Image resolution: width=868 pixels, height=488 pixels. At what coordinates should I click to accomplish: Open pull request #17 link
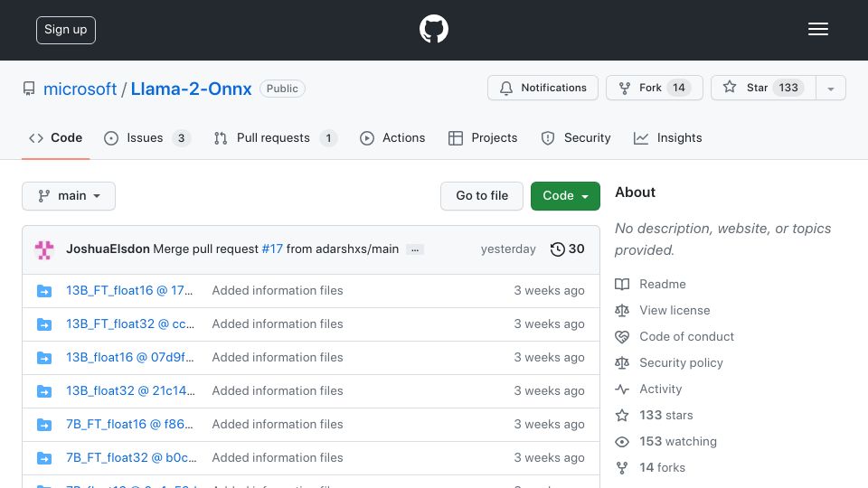(272, 249)
